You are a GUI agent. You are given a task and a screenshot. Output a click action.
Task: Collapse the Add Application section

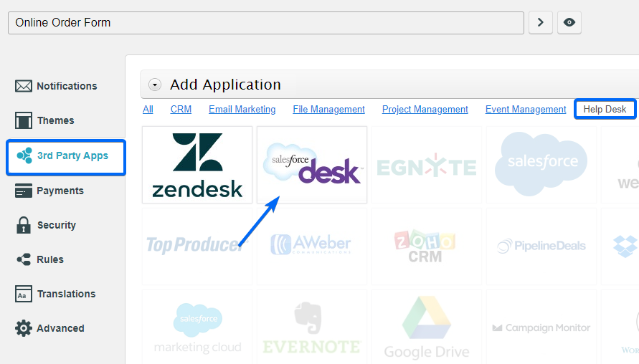155,85
